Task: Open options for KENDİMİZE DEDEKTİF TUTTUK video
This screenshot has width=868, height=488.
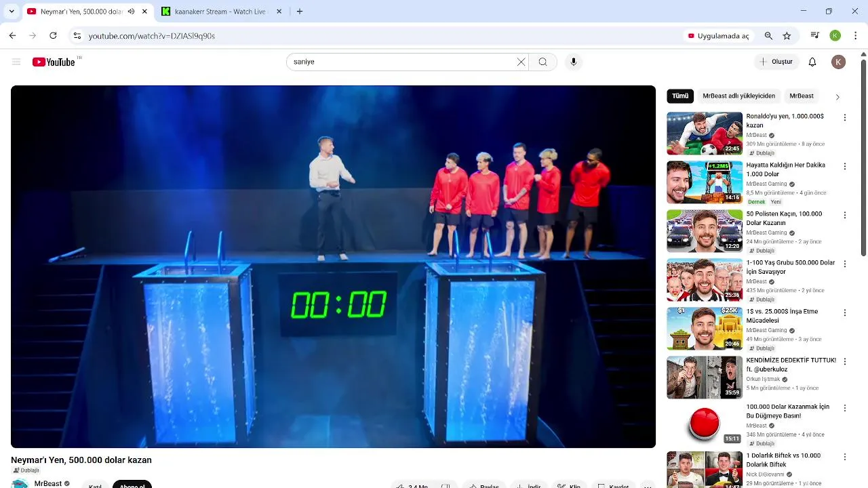Action: coord(845,361)
